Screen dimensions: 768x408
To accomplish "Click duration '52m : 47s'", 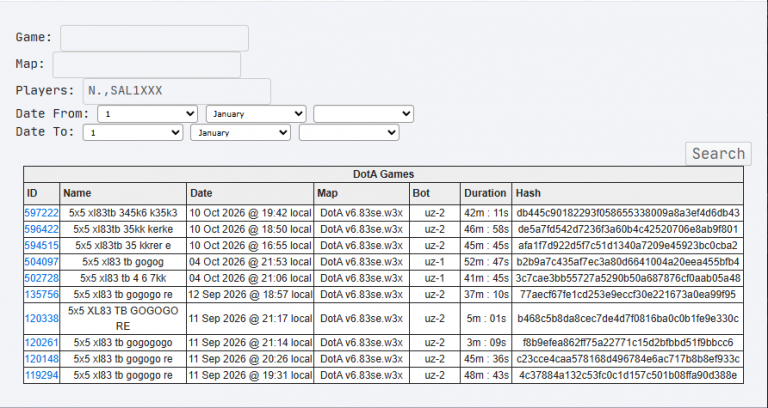I will pos(486,262).
